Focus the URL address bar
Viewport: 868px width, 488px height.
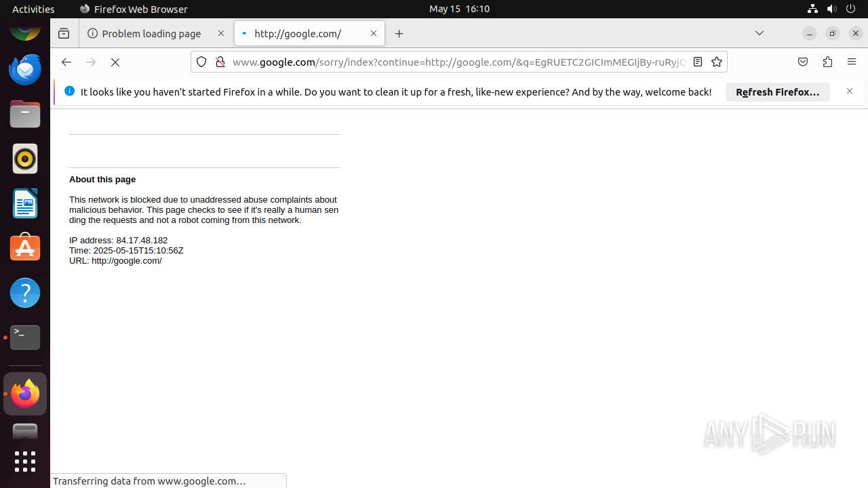tap(458, 62)
